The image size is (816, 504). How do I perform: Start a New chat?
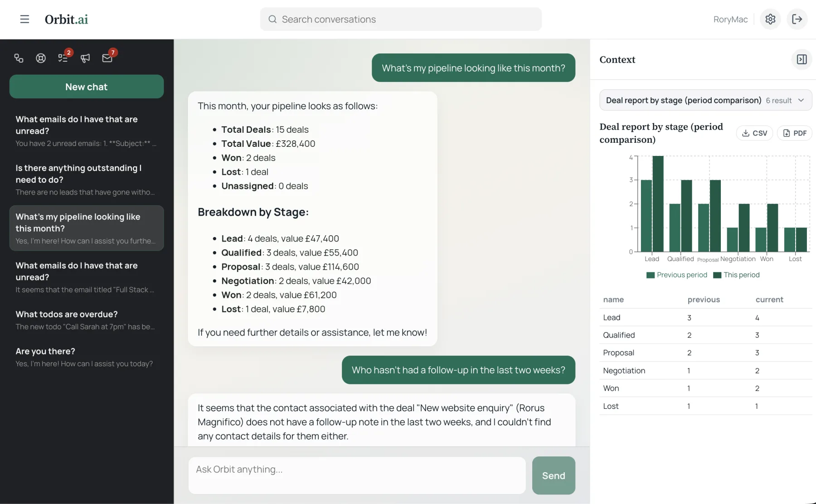pyautogui.click(x=87, y=87)
